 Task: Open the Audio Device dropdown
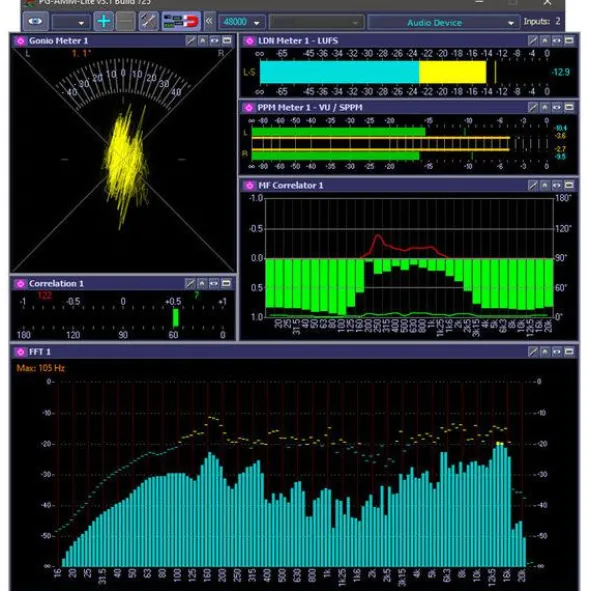coord(443,22)
